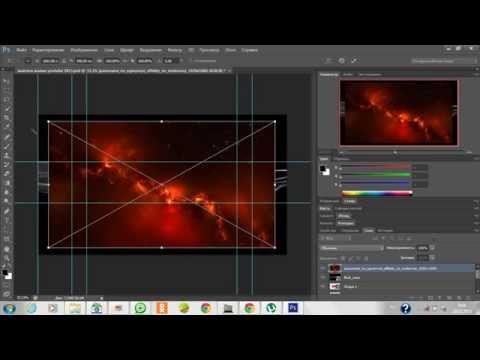Select the Clone Stamp tool
This screenshot has height=360, width=480.
pyautogui.click(x=6, y=155)
